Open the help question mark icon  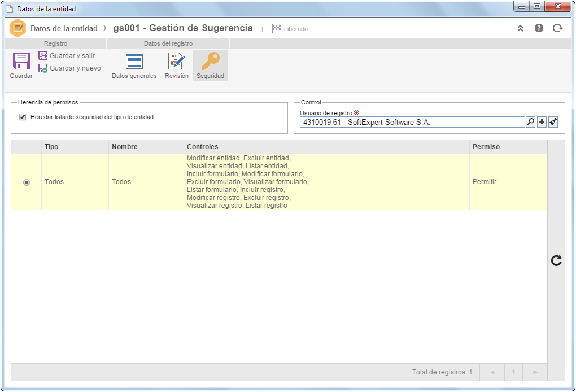(539, 28)
